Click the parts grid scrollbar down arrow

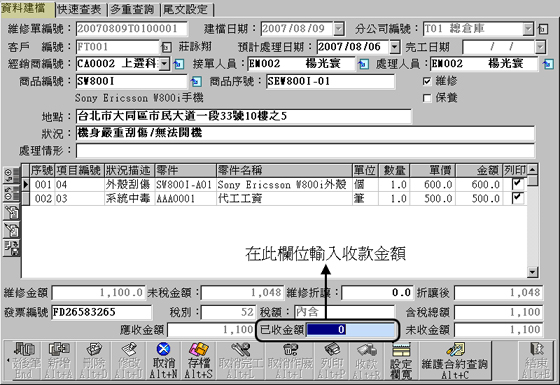click(x=532, y=272)
